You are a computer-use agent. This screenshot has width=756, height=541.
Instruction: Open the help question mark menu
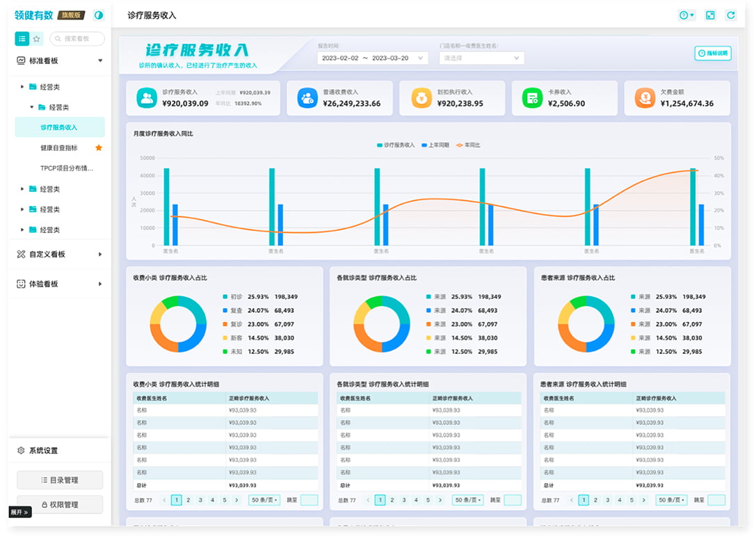[x=686, y=15]
